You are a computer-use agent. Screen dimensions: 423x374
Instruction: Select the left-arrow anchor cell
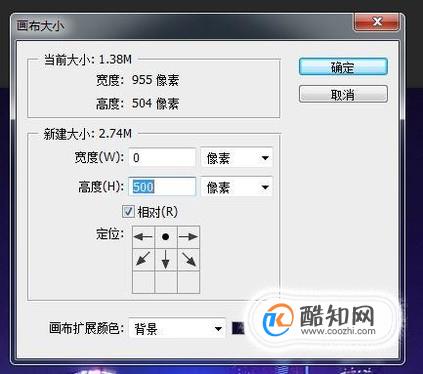coord(143,237)
